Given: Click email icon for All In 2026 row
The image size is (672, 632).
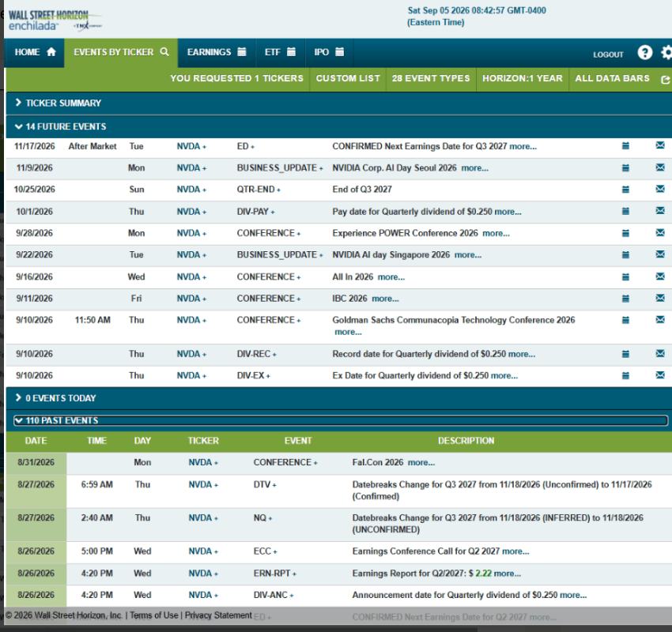Looking at the screenshot, I should [660, 276].
